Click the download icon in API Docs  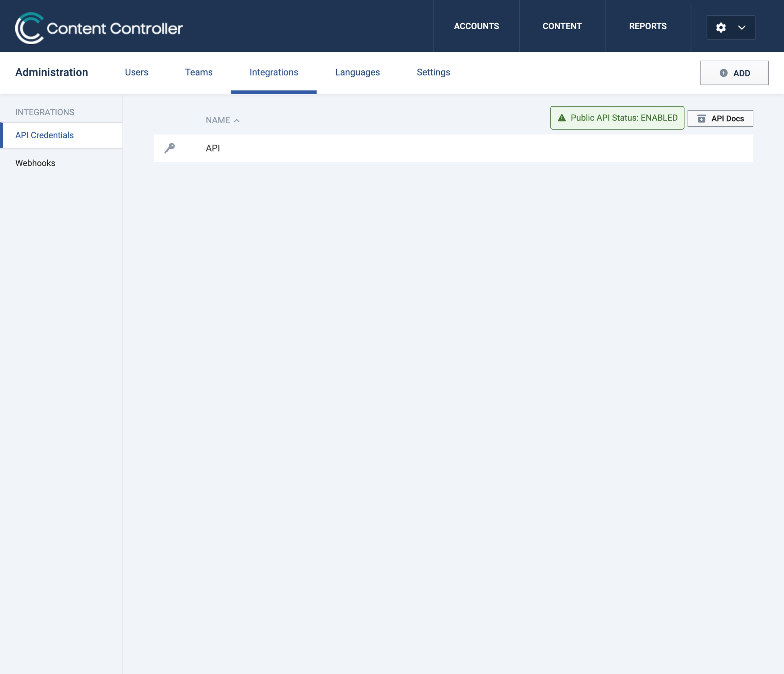[701, 118]
